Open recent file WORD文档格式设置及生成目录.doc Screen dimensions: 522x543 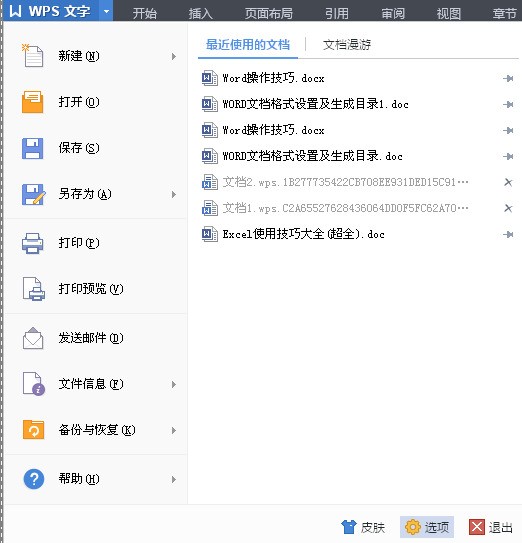[x=312, y=156]
